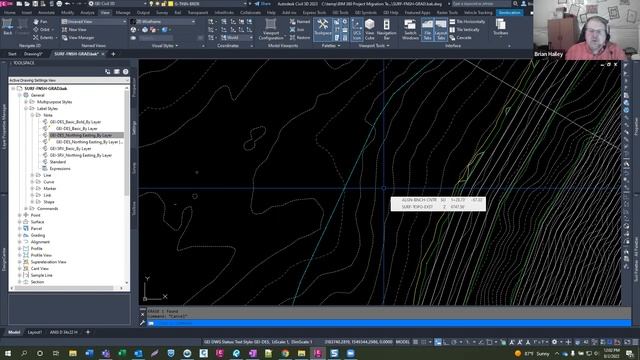Viewport: 640px width, 360px height.
Task: Select the Profile View tree item
Action: pos(41,255)
